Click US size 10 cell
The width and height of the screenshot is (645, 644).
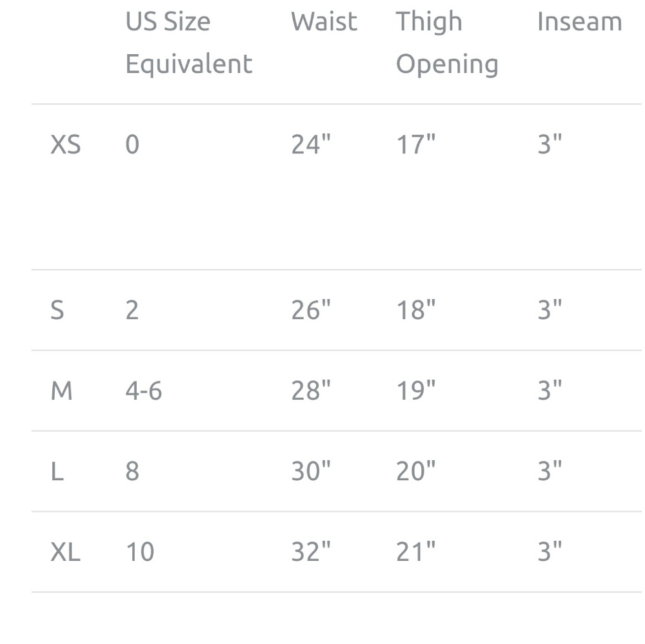coord(140,552)
